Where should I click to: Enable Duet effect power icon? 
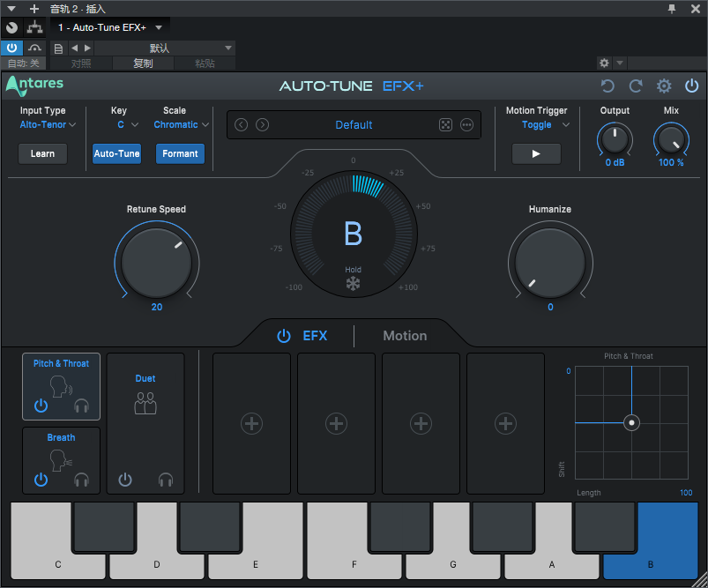(125, 480)
